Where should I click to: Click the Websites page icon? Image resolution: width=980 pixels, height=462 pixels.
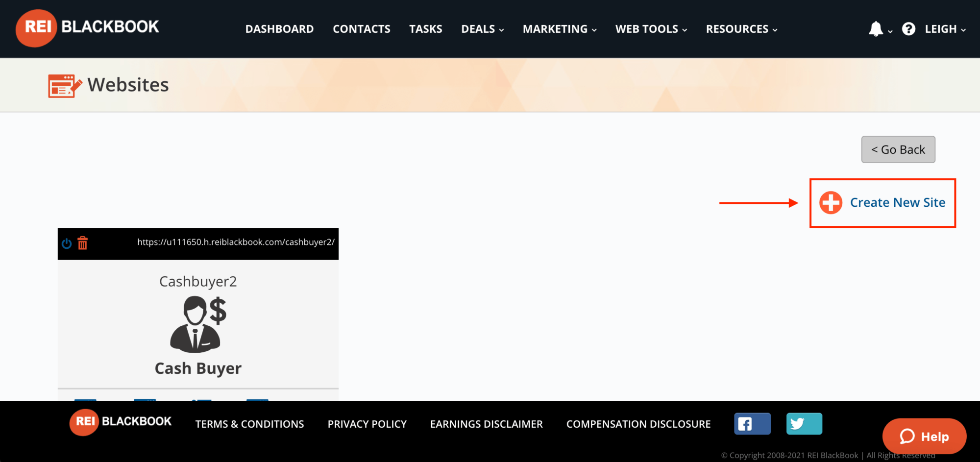(x=65, y=86)
